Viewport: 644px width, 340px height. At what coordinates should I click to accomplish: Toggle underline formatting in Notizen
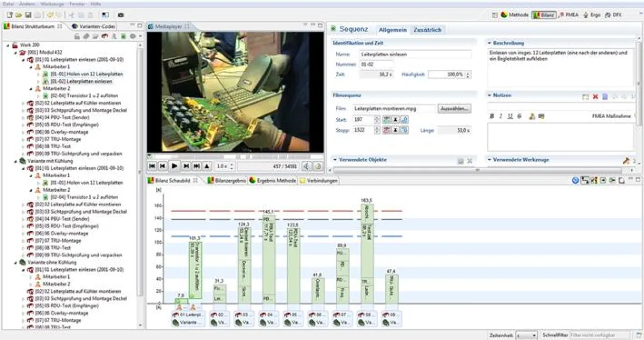coord(510,116)
